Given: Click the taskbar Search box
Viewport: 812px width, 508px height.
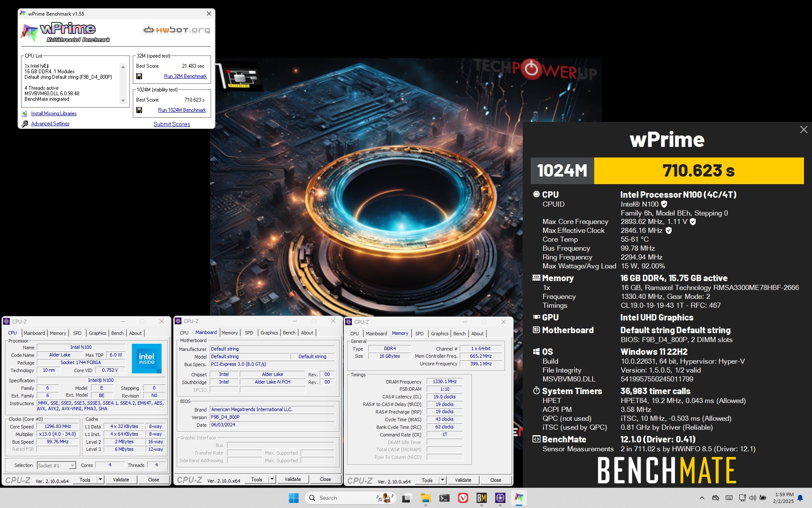Looking at the screenshot, I should point(350,498).
